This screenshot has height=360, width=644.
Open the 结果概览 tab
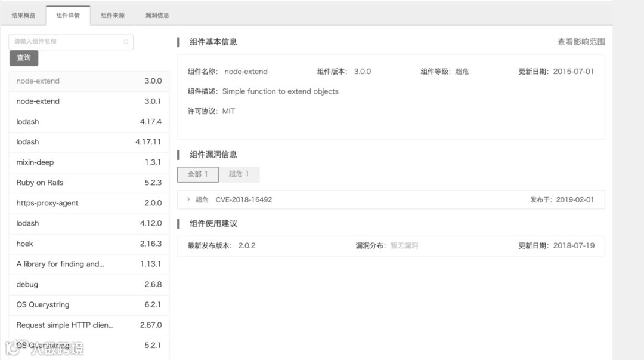click(23, 15)
